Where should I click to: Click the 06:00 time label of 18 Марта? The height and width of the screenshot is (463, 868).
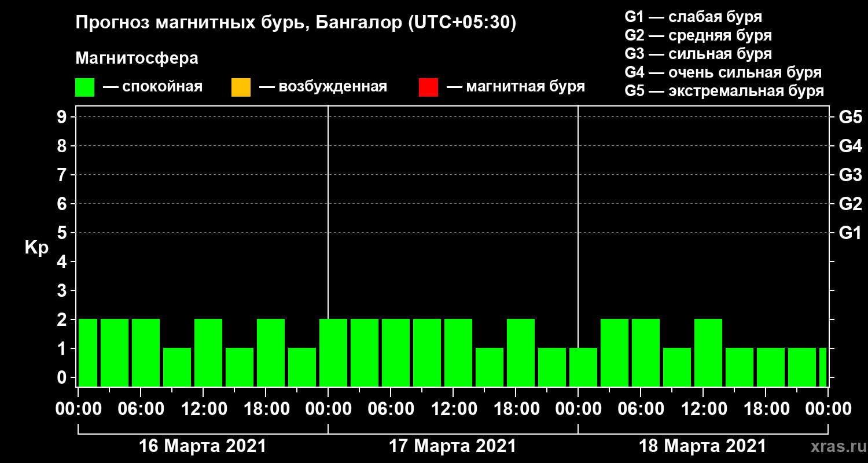coord(641,409)
